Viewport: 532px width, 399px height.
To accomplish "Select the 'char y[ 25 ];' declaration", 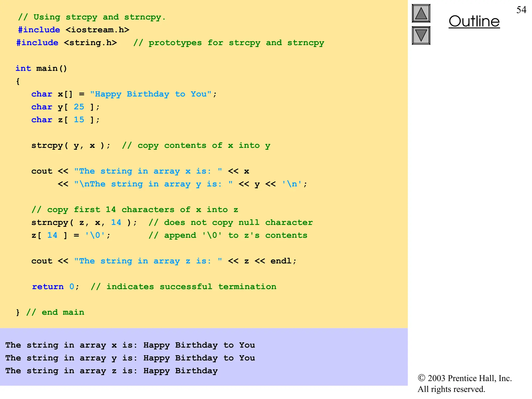I will [x=65, y=107].
